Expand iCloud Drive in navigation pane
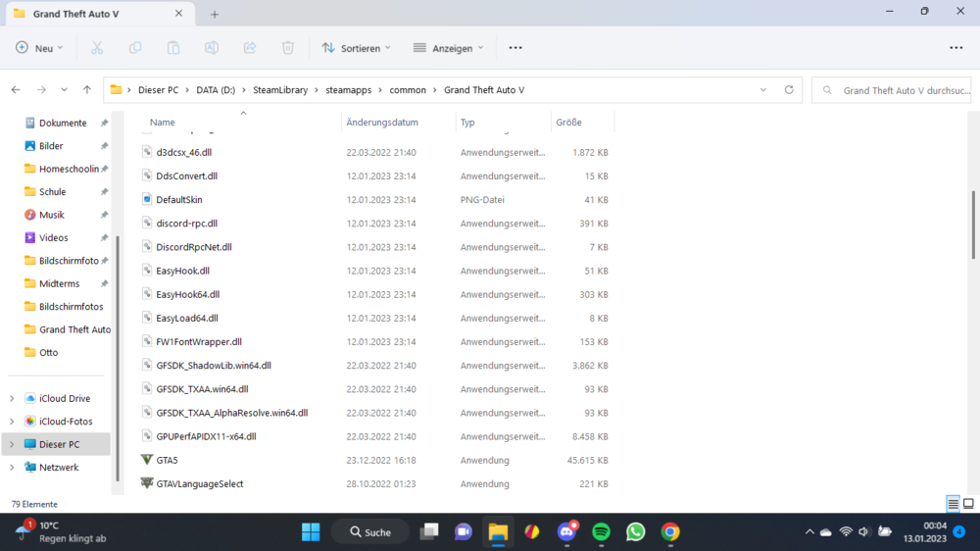Image resolution: width=980 pixels, height=551 pixels. pos(12,398)
